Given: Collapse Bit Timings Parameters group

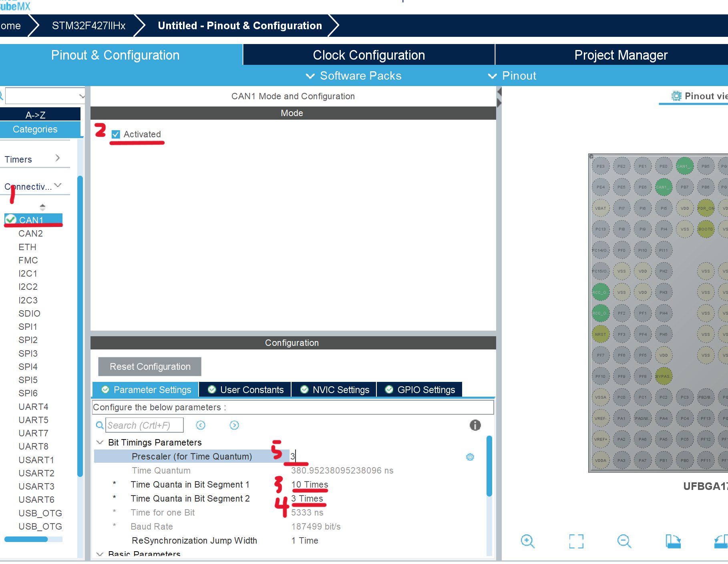Looking at the screenshot, I should pyautogui.click(x=100, y=442).
